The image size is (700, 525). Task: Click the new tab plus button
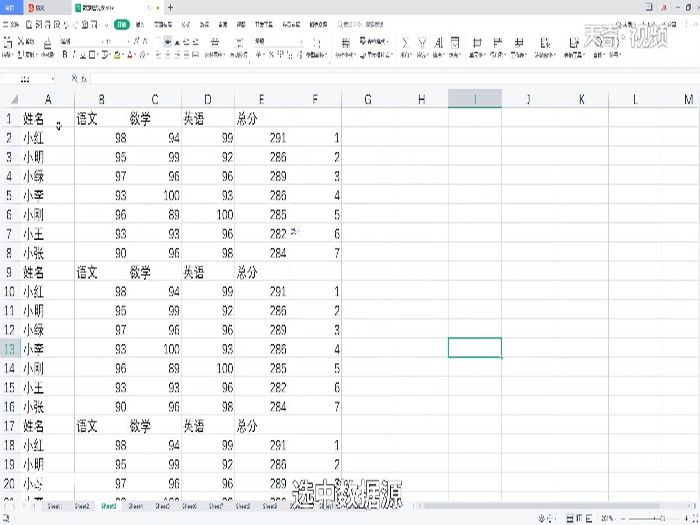(x=170, y=8)
